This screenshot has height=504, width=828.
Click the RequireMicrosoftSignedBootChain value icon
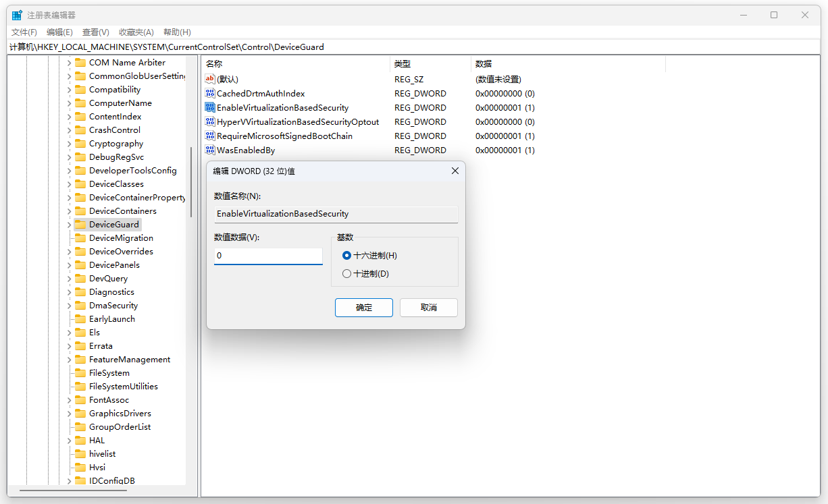pos(209,136)
